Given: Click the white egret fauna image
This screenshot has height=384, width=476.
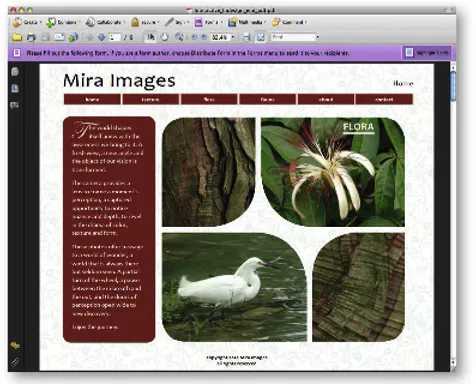Looking at the screenshot, I should click(234, 287).
